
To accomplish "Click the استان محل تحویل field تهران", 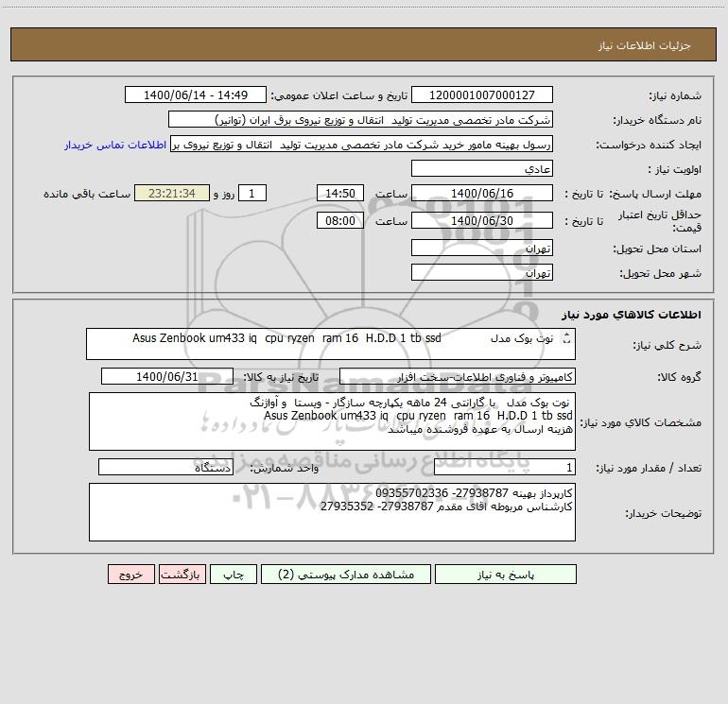I will point(482,248).
